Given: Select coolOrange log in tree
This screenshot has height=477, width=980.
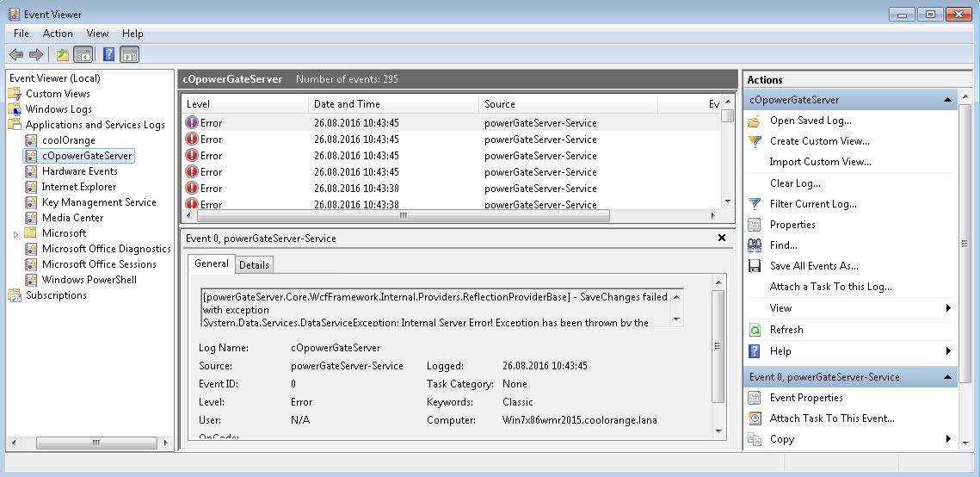Looking at the screenshot, I should coord(68,140).
